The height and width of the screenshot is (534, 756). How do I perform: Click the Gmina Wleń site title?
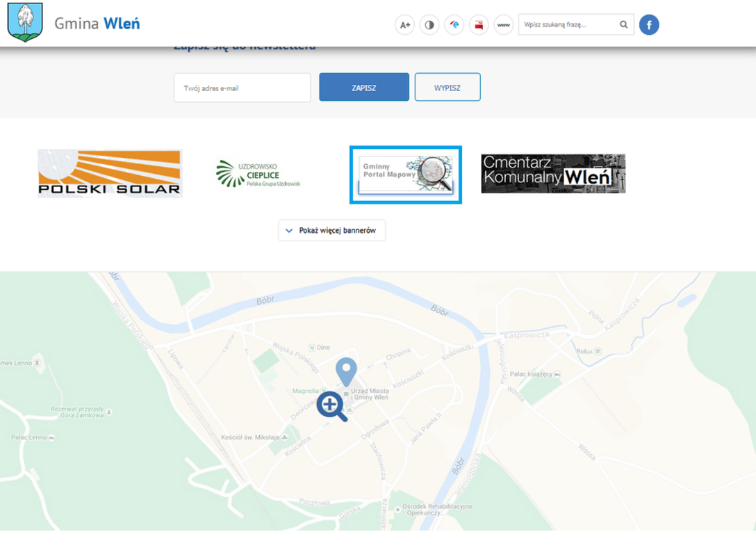click(x=97, y=24)
